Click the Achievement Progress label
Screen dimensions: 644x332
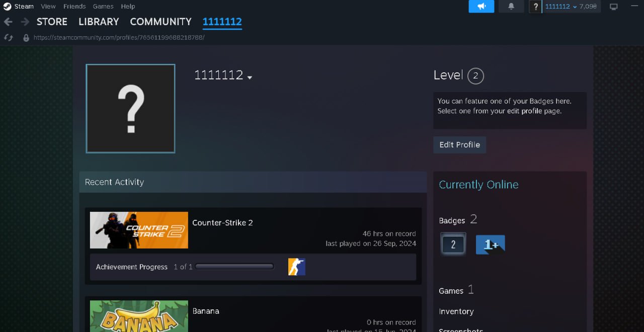[132, 267]
